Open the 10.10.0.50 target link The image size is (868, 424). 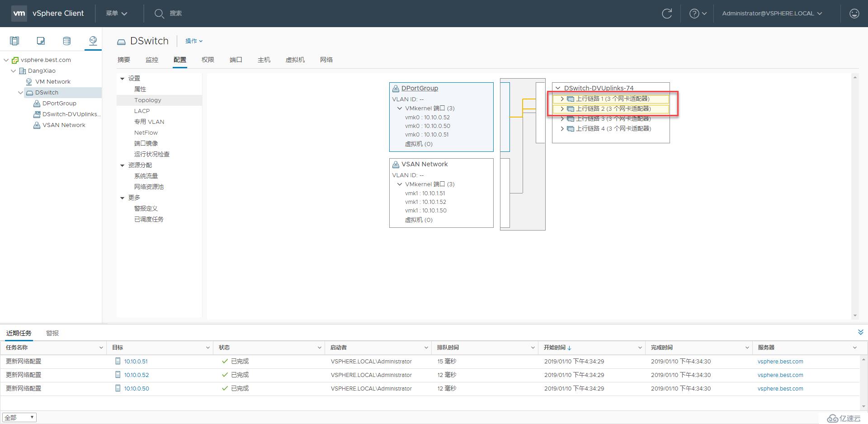(137, 389)
